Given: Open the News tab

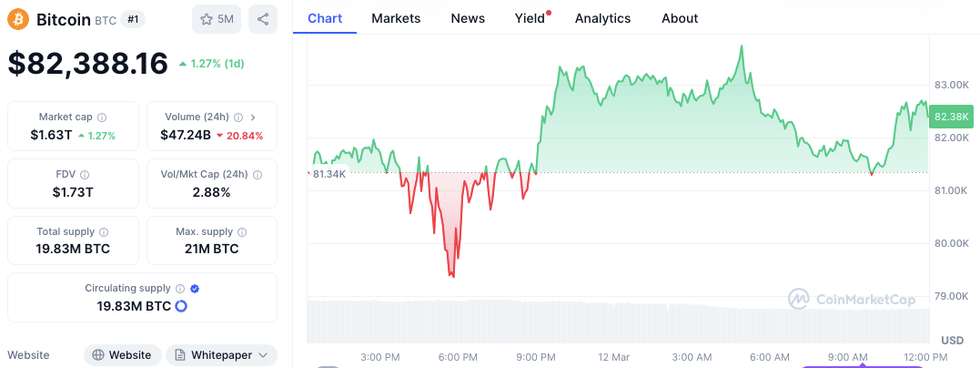Looking at the screenshot, I should point(468,18).
